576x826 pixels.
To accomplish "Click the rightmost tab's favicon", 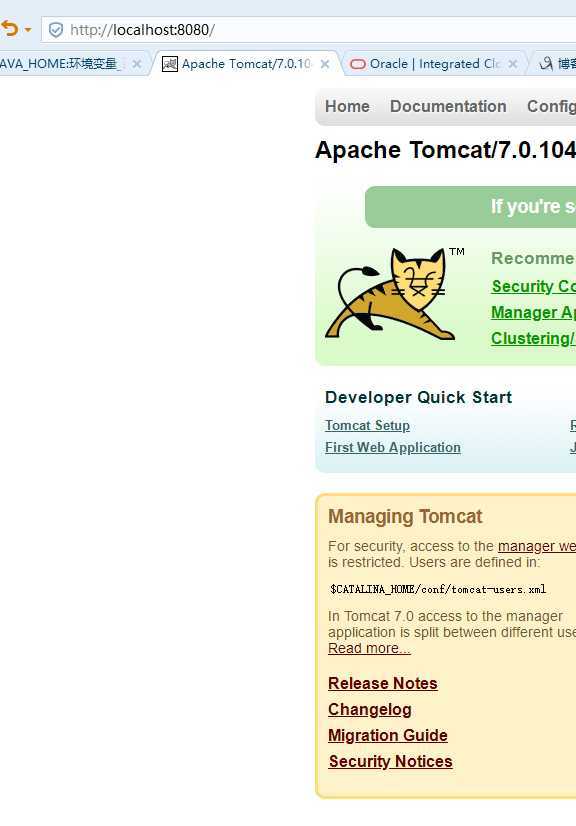I will point(546,64).
